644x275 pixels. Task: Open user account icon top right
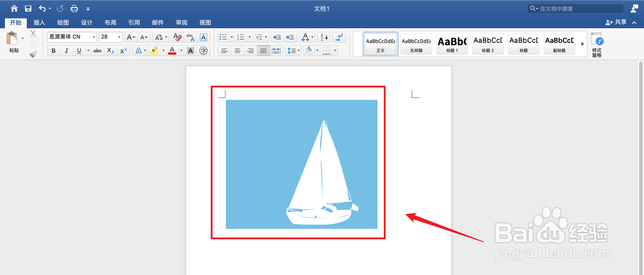[x=635, y=9]
